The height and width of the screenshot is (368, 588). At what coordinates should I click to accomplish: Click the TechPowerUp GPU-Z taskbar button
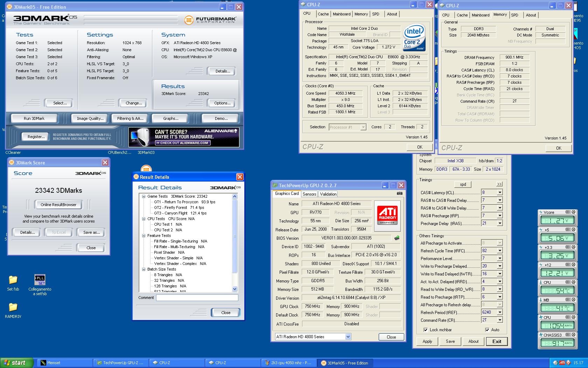pyautogui.click(x=121, y=363)
